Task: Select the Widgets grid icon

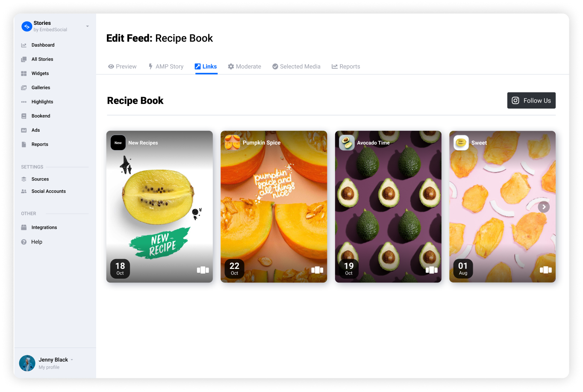Action: pos(24,74)
